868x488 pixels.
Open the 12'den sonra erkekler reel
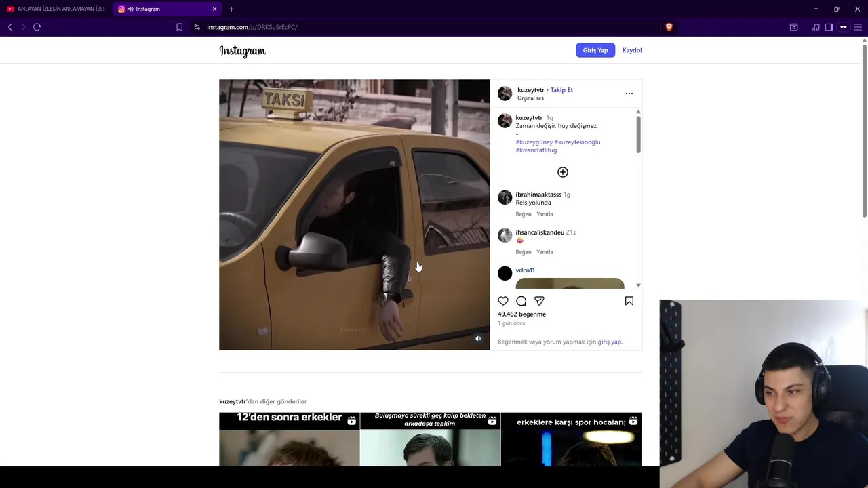(289, 439)
